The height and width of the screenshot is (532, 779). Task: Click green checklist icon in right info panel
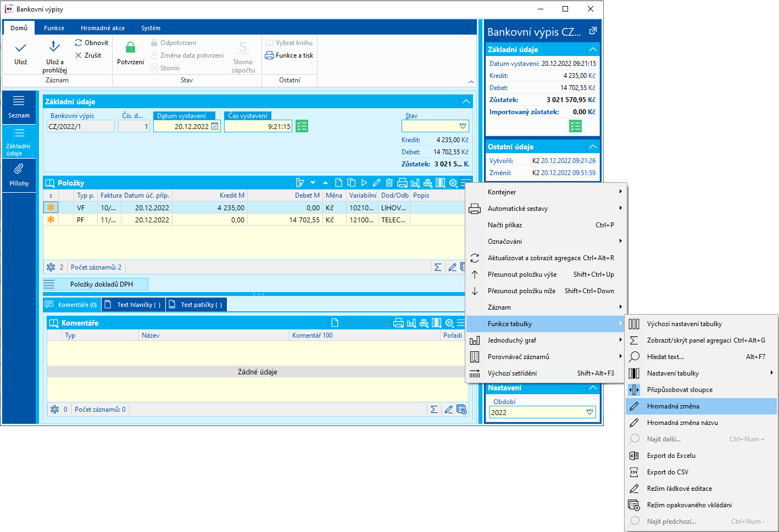coord(575,126)
